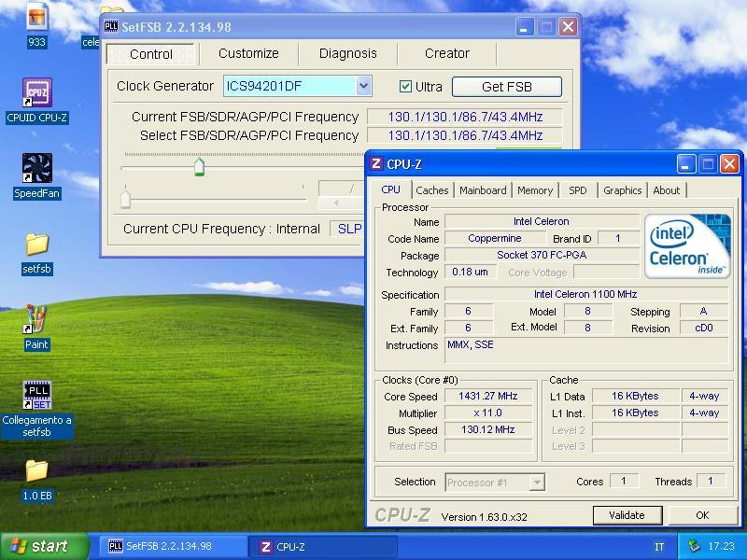The height and width of the screenshot is (560, 747).
Task: Open the Graphics tab in CPU-Z
Action: coord(622,190)
